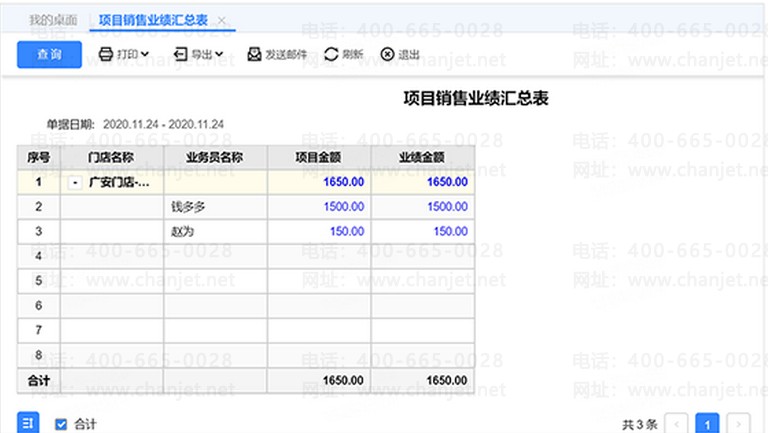Click the 业绩金额 column header

423,158
